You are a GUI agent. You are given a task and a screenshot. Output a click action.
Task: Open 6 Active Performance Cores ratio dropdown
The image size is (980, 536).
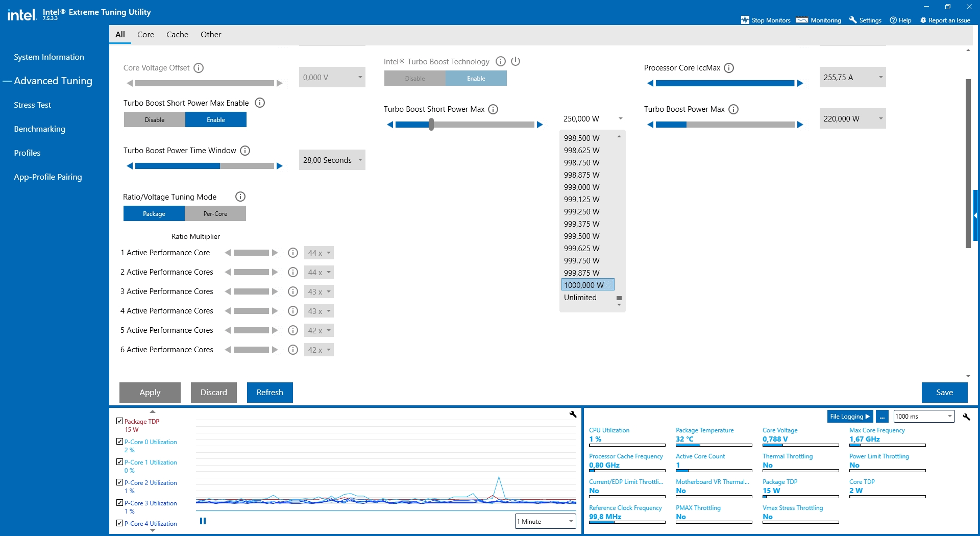coord(319,350)
